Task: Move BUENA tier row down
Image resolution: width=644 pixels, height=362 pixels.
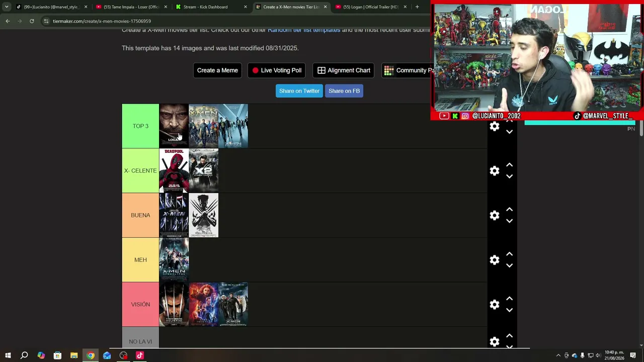Action: (509, 221)
